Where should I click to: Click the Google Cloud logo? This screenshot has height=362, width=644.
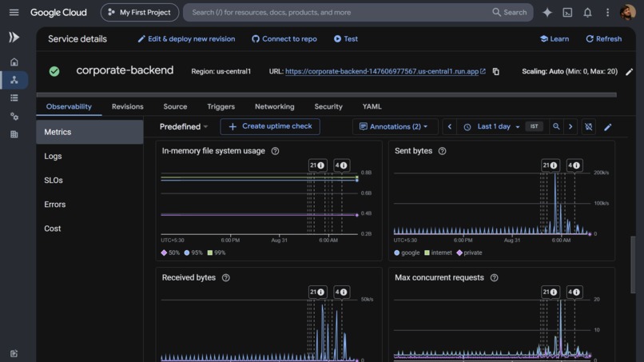click(x=58, y=12)
